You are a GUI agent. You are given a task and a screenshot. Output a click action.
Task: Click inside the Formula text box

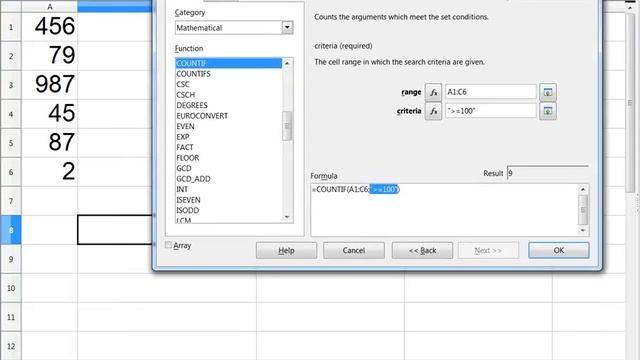444,210
